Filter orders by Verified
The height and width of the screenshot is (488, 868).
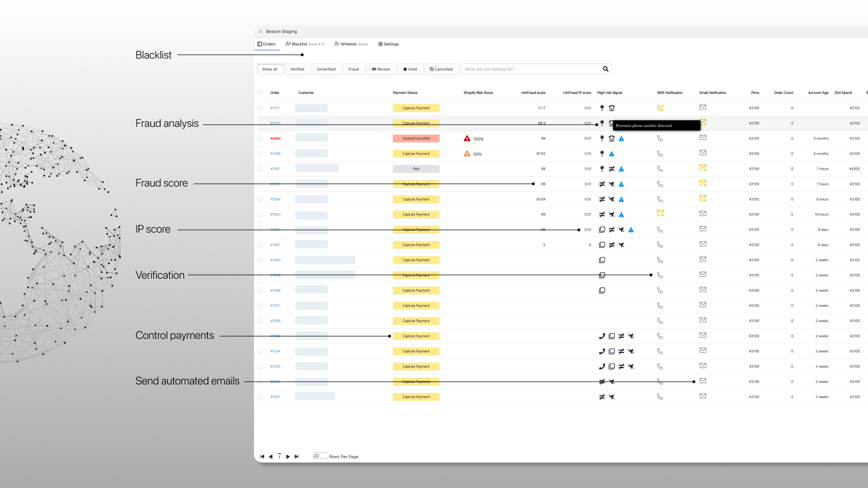pos(297,69)
